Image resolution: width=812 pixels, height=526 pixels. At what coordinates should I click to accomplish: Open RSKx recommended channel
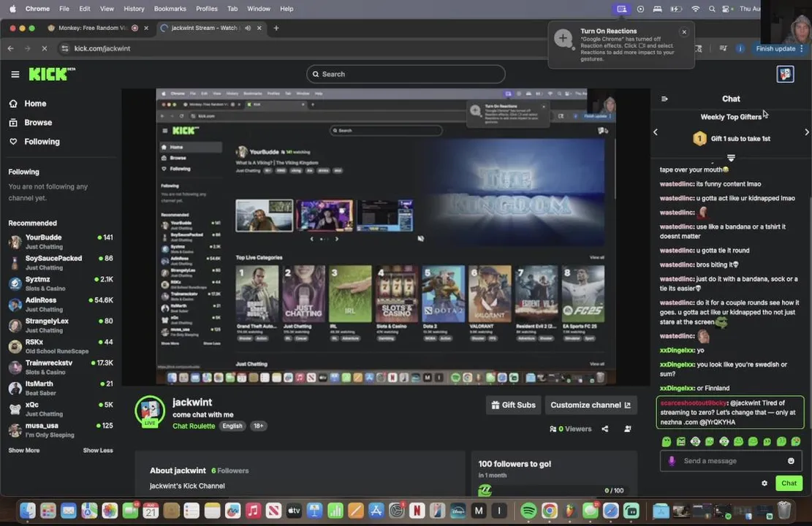click(x=61, y=346)
